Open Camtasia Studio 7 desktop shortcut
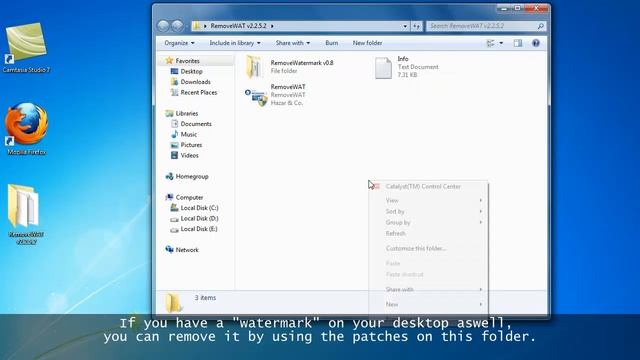This screenshot has width=640, height=360. 26,48
